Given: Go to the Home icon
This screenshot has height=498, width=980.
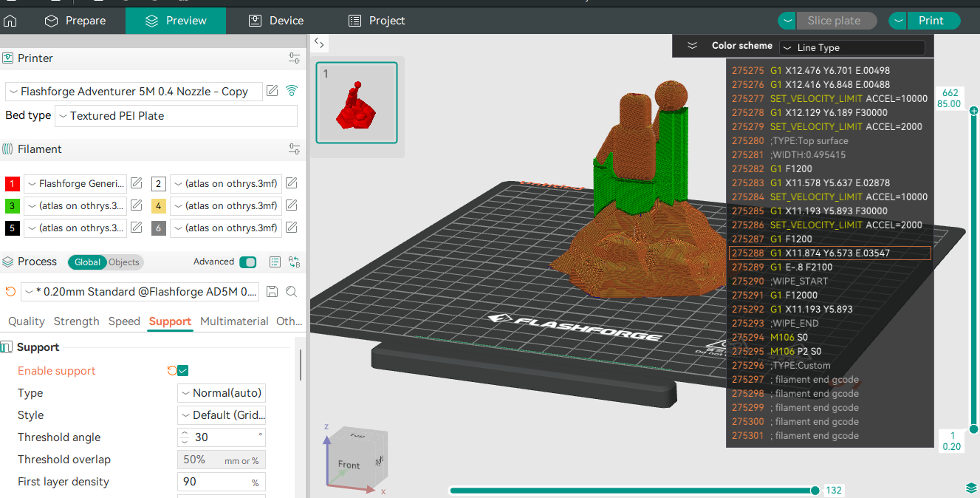Looking at the screenshot, I should 10,21.
